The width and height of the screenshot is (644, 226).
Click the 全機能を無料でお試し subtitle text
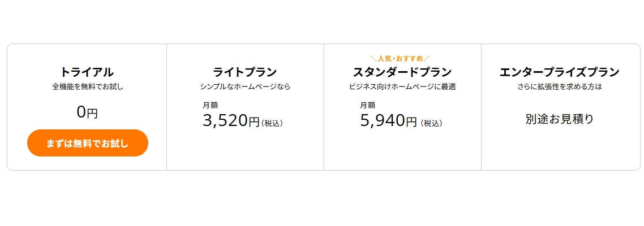click(x=87, y=87)
